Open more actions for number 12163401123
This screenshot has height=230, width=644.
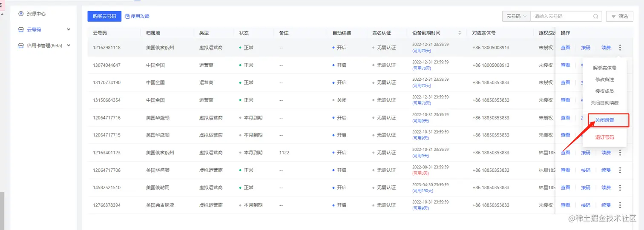coord(620,153)
